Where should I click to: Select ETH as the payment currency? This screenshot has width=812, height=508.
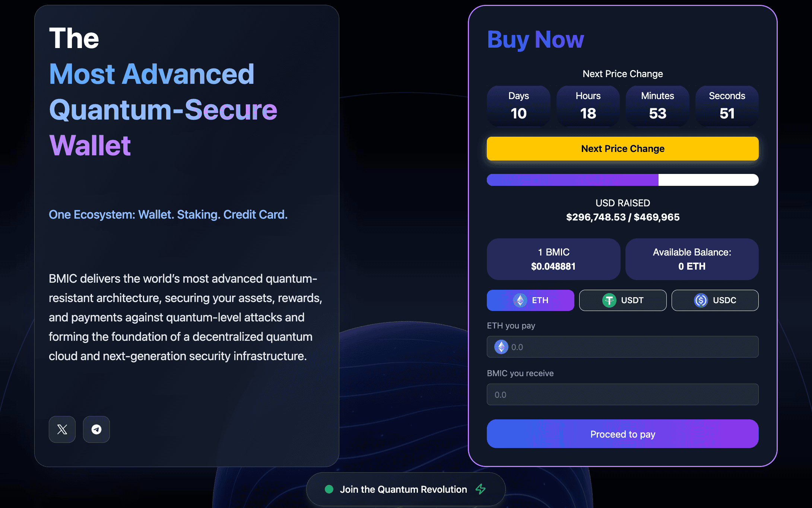[530, 300]
